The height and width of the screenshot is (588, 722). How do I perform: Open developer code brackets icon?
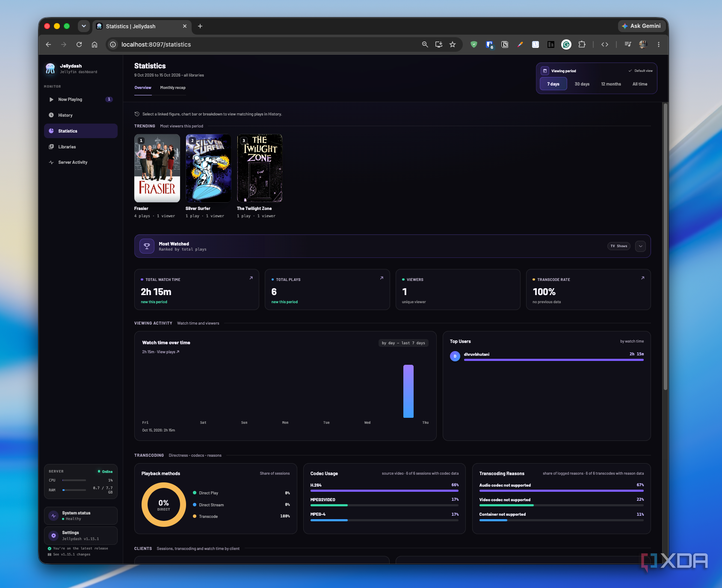[x=605, y=44]
